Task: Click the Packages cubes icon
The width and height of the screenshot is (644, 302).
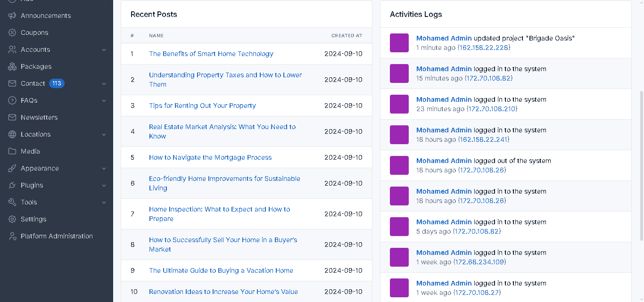Action: tap(12, 66)
